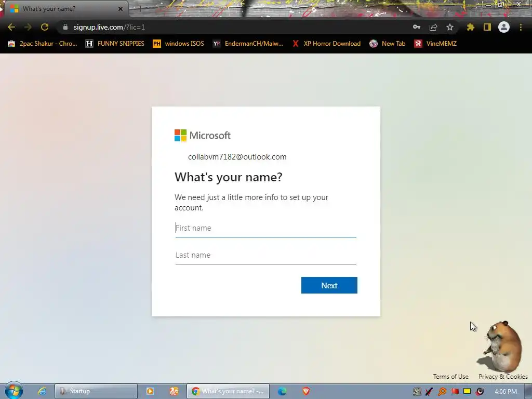Open the Windows Start menu
This screenshot has width=532, height=399.
(14, 391)
